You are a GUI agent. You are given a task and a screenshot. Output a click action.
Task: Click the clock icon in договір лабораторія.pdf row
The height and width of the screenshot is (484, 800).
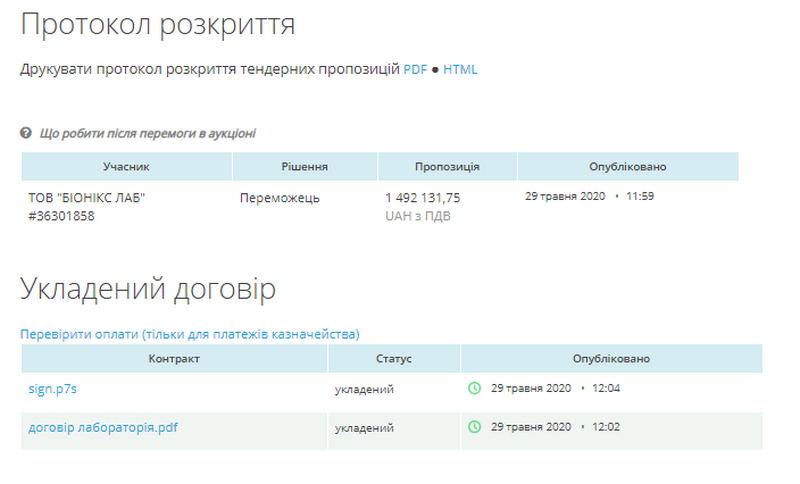pyautogui.click(x=475, y=427)
